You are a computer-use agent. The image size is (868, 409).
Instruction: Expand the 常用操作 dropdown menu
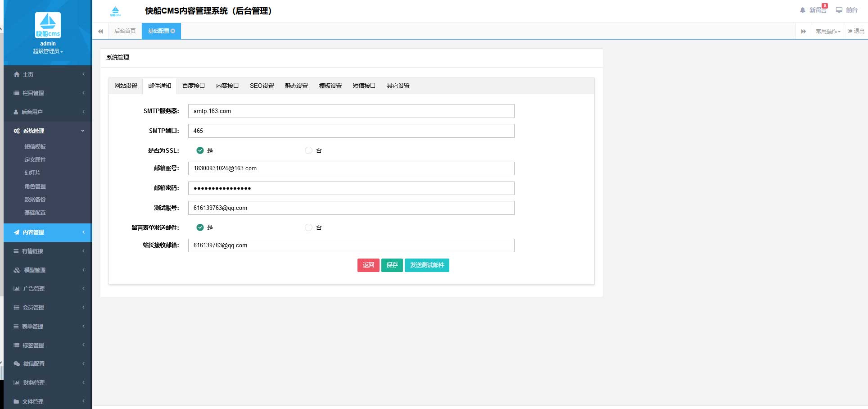tap(827, 31)
